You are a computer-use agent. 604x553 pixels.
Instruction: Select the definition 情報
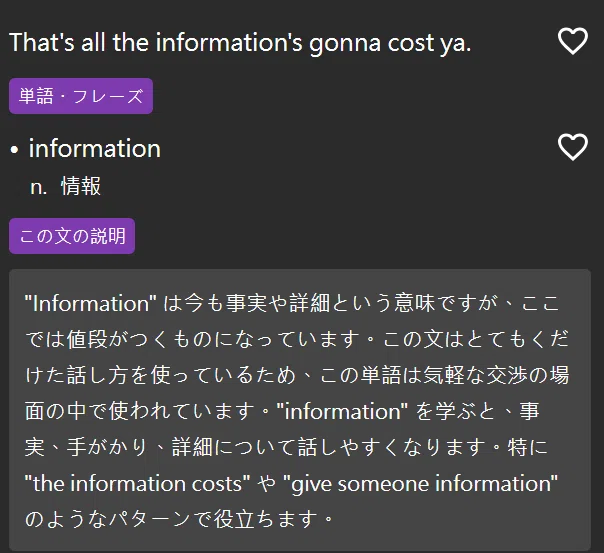point(81,186)
